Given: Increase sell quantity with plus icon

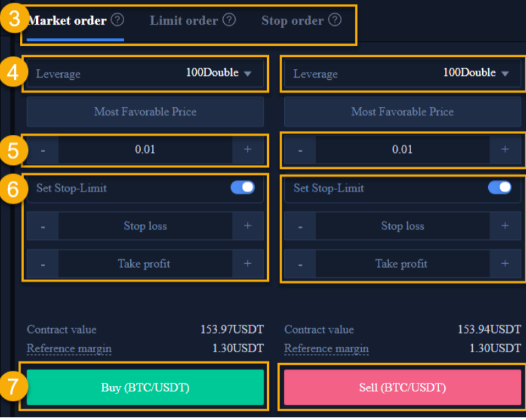Looking at the screenshot, I should coord(505,150).
